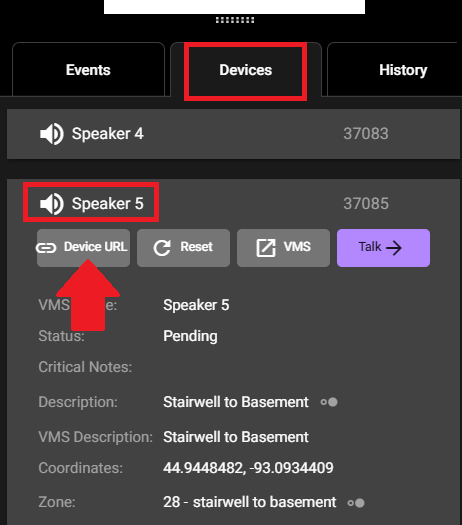Click the Reset button label
The width and height of the screenshot is (462, 525).
[x=197, y=247]
